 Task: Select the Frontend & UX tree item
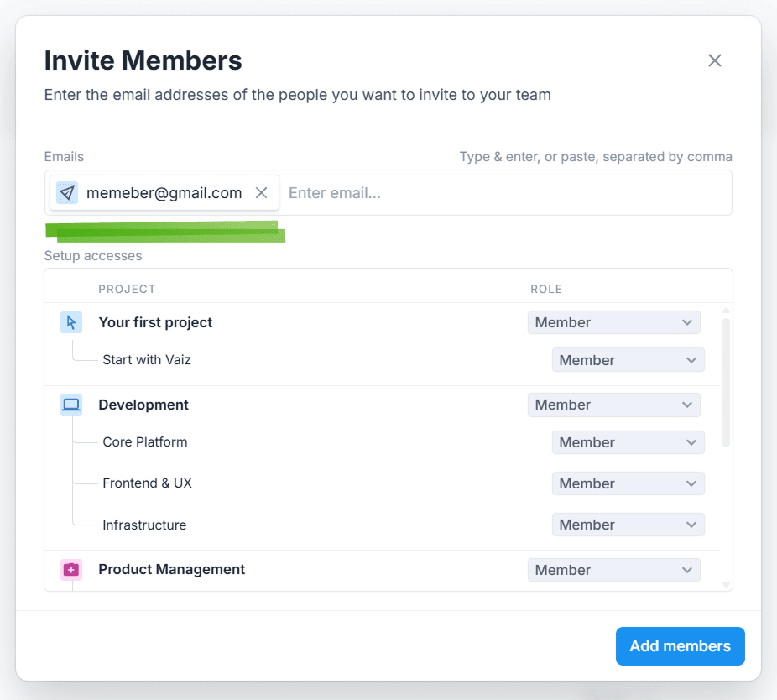tap(148, 483)
